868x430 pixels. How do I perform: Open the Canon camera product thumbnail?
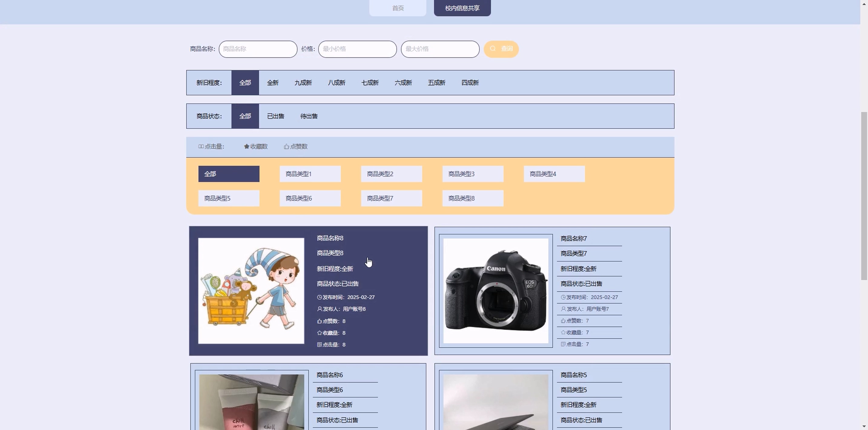496,291
